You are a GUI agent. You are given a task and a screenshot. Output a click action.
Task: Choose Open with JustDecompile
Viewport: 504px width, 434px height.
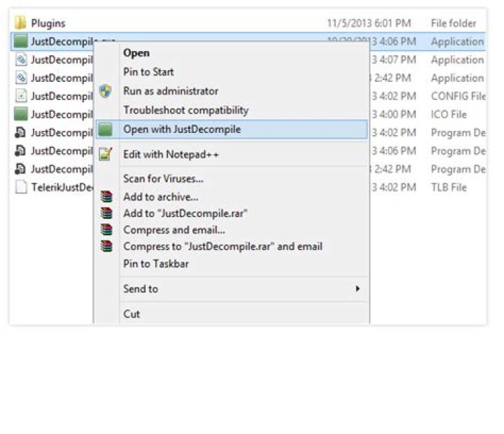[x=232, y=129]
